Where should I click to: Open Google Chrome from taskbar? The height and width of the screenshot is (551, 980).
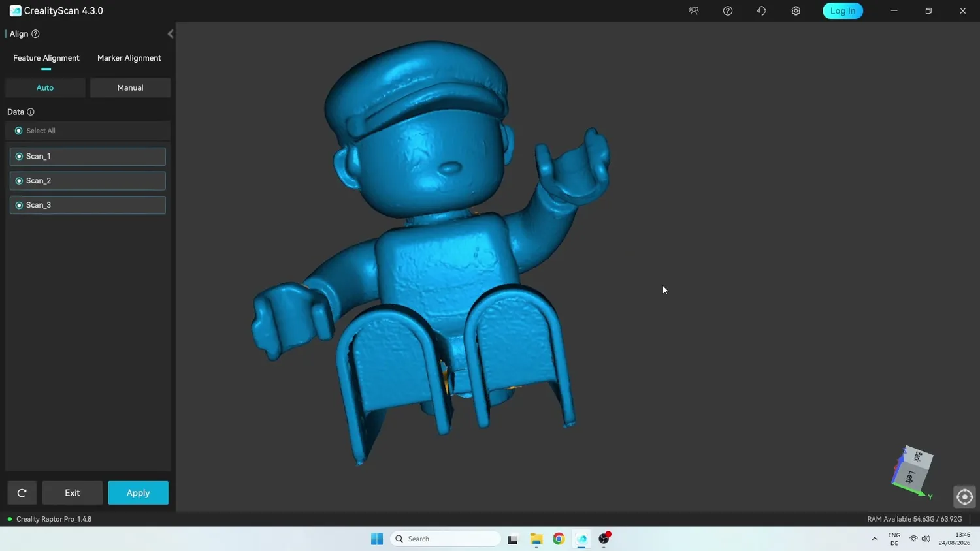pyautogui.click(x=559, y=539)
